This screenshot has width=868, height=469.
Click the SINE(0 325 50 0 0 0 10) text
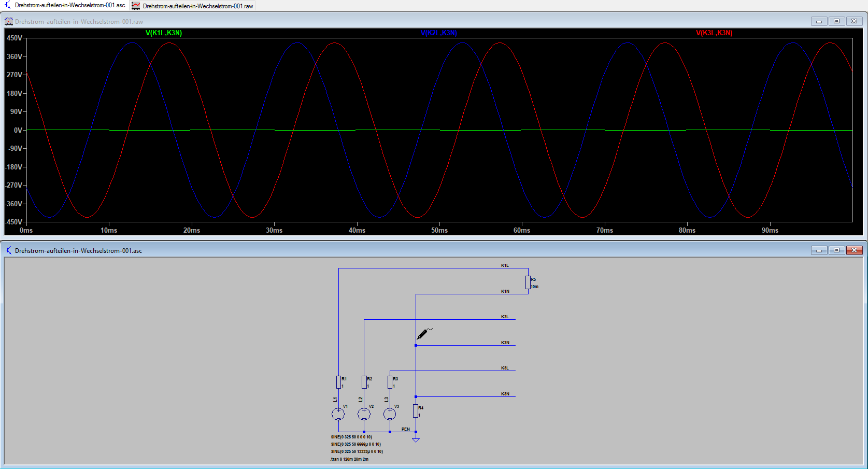coord(351,437)
